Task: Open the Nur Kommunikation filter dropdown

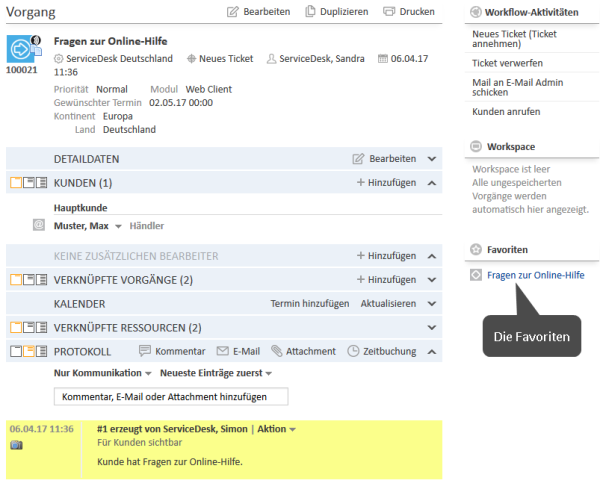Action: click(102, 373)
